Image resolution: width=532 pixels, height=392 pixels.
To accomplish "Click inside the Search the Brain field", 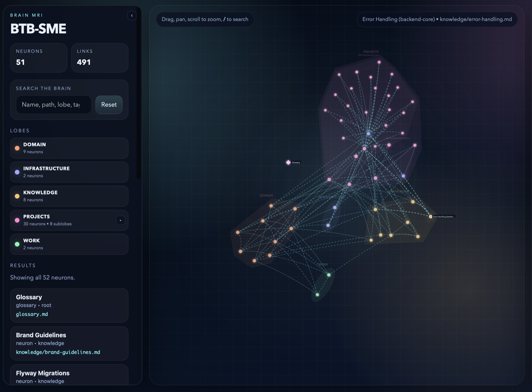I will [x=53, y=105].
